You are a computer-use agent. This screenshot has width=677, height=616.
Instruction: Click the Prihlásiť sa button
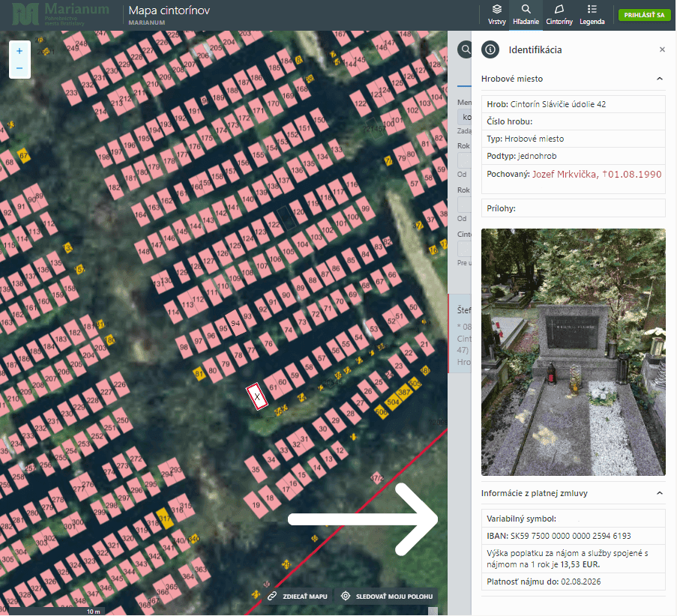tap(644, 14)
